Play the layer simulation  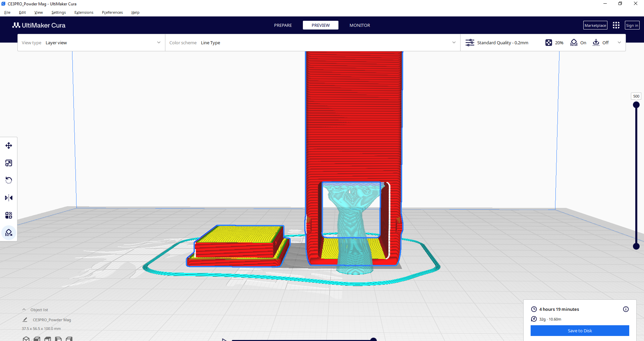(224, 340)
